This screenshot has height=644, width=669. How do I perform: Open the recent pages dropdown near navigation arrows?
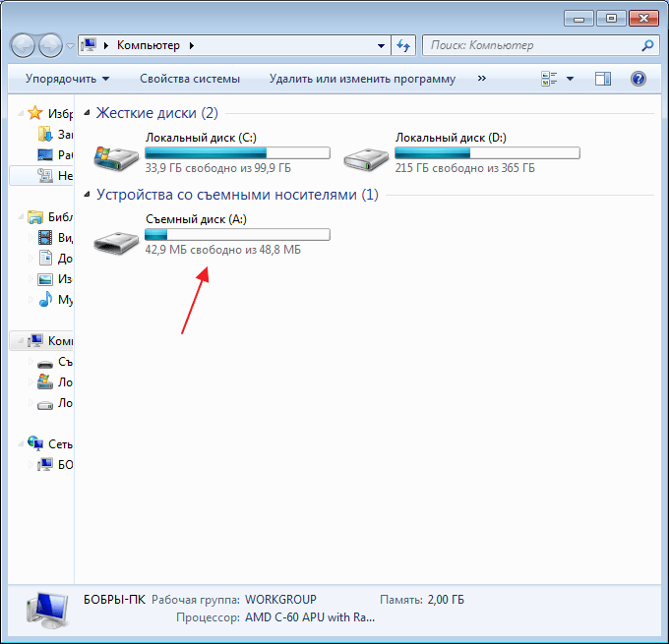tap(71, 45)
